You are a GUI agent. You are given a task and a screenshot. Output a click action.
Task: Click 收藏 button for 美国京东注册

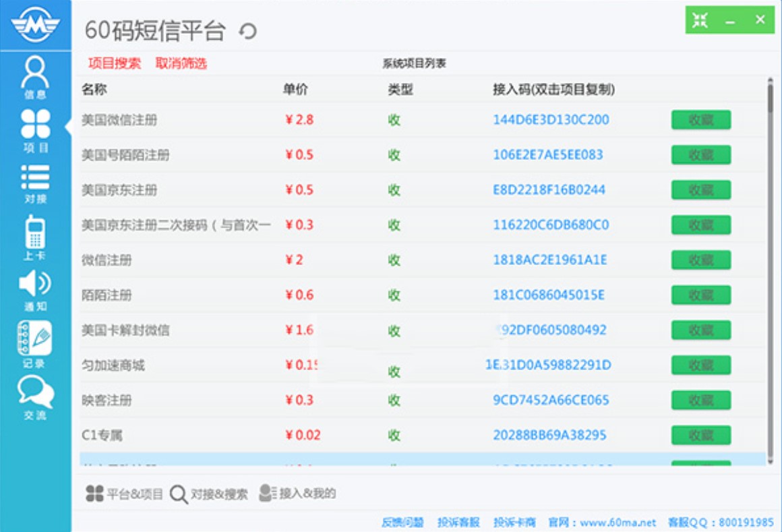700,190
